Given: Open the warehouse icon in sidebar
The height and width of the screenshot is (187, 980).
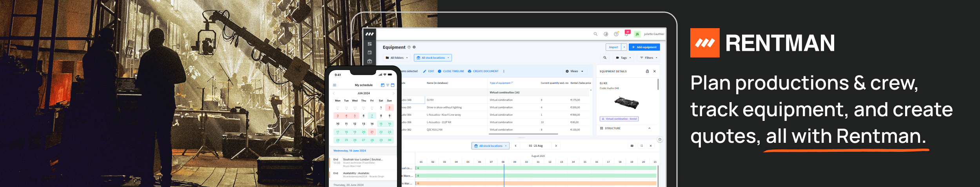Looking at the screenshot, I should (x=369, y=61).
